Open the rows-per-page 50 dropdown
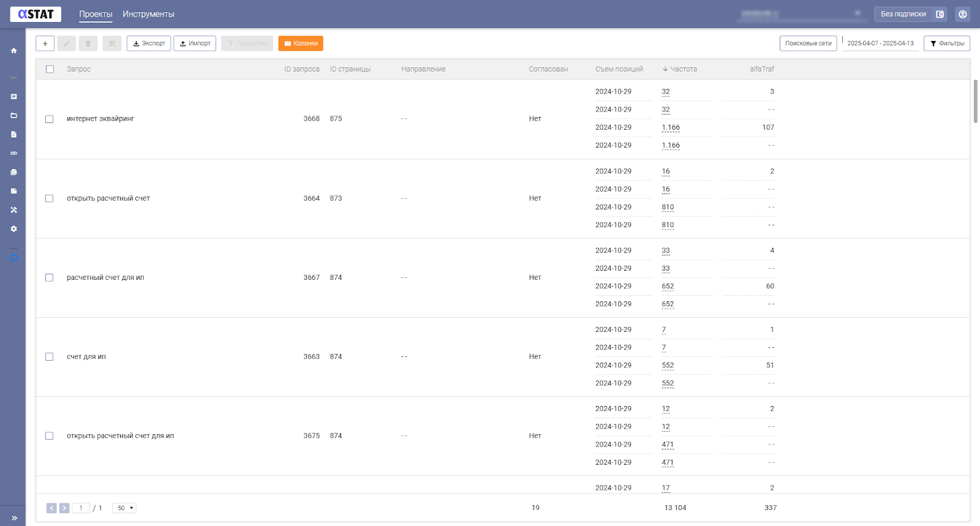Image resolution: width=980 pixels, height=526 pixels. click(x=124, y=508)
